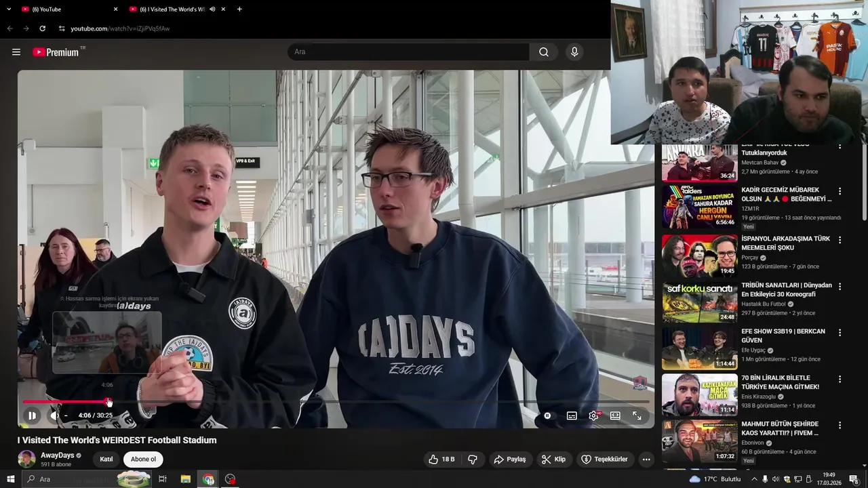868x488 pixels.
Task: Click the Hastalık Bu Futbol channel name
Action: pyautogui.click(x=764, y=304)
